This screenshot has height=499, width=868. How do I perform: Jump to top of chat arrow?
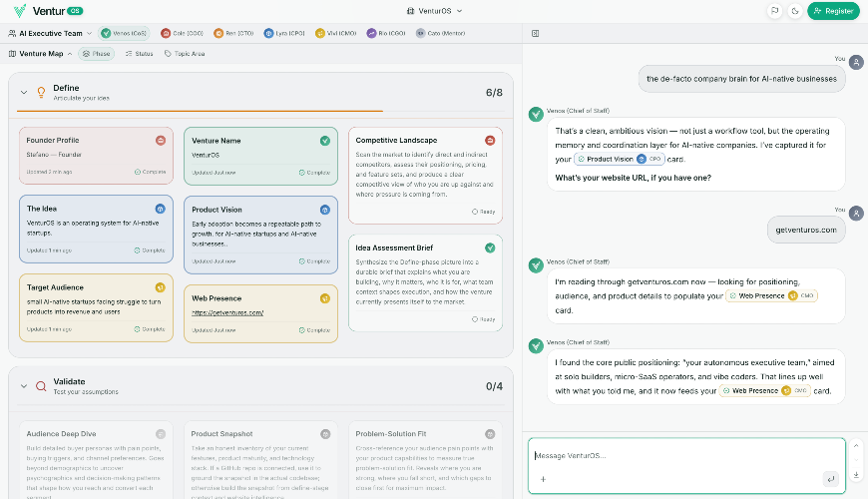click(x=856, y=446)
